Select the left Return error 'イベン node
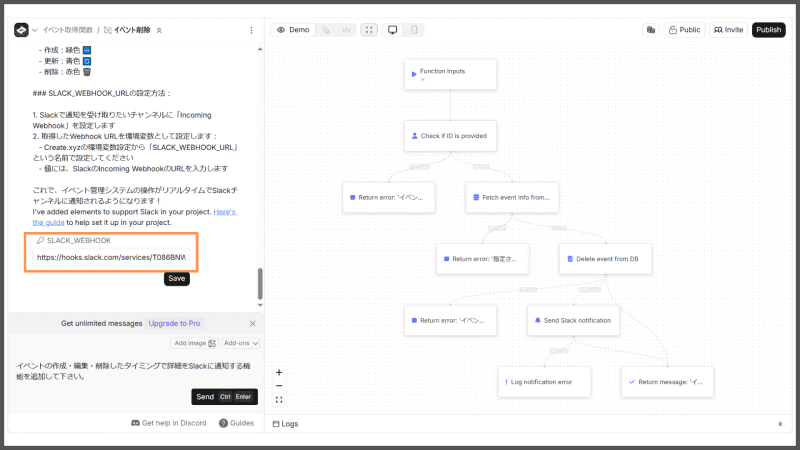 pos(389,197)
